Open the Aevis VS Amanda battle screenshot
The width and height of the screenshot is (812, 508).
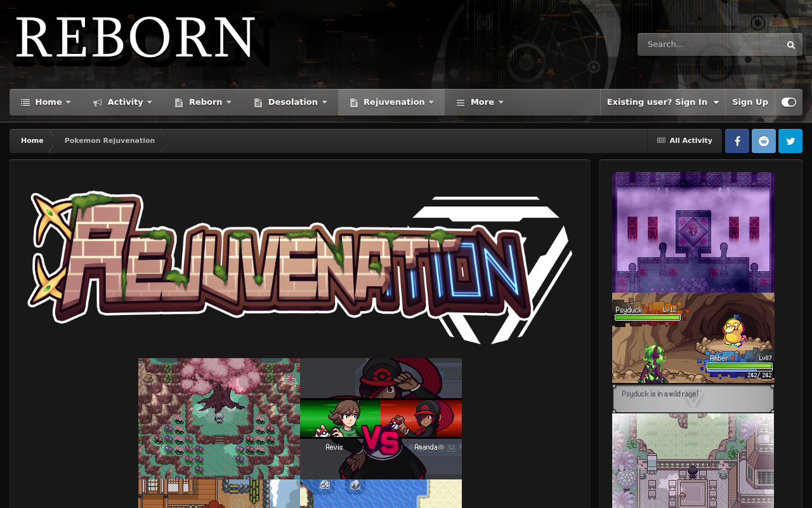pos(381,418)
